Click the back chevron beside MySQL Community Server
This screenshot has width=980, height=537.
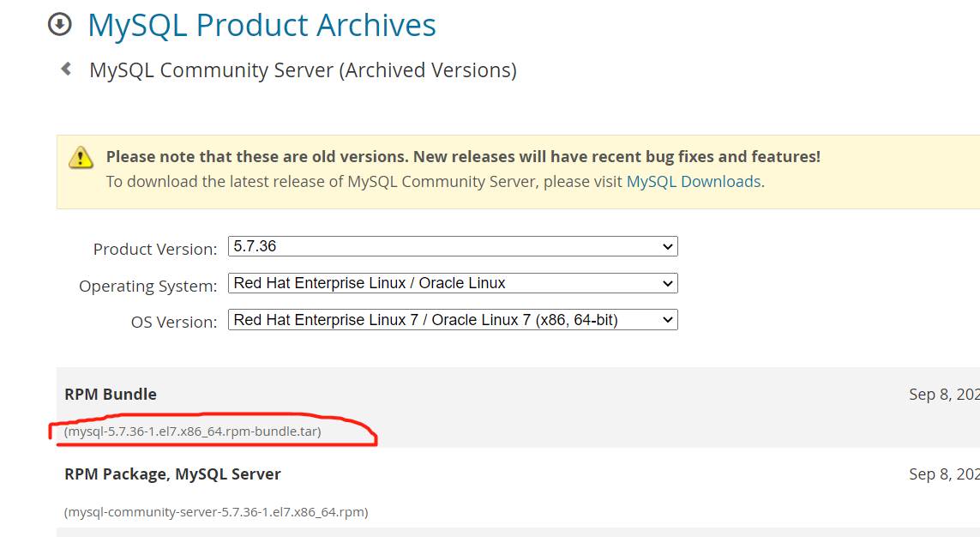click(66, 69)
